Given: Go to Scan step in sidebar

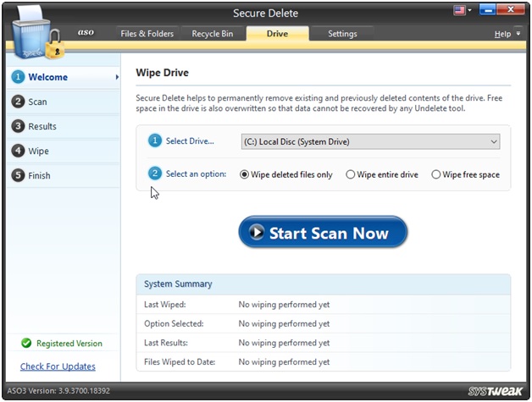Looking at the screenshot, I should 64,102.
